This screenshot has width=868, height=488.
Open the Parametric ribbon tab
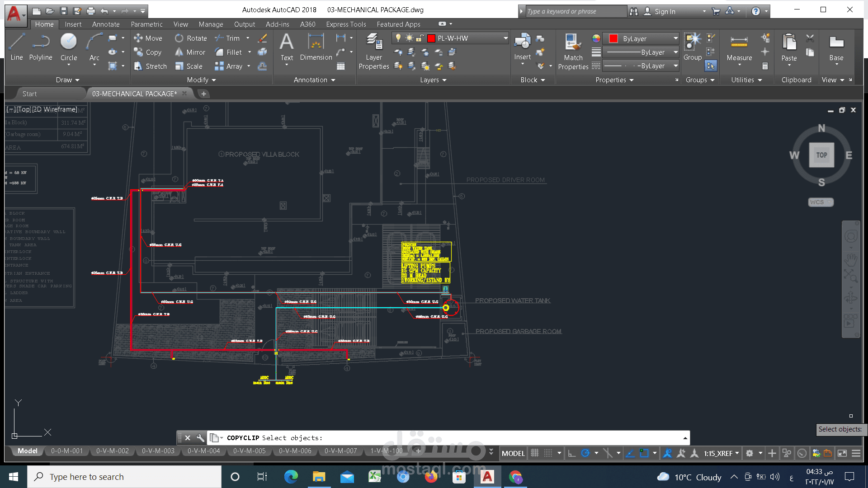146,24
